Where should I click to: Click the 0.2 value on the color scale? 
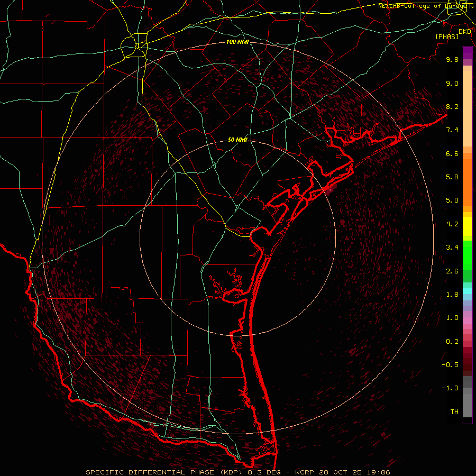(452, 342)
